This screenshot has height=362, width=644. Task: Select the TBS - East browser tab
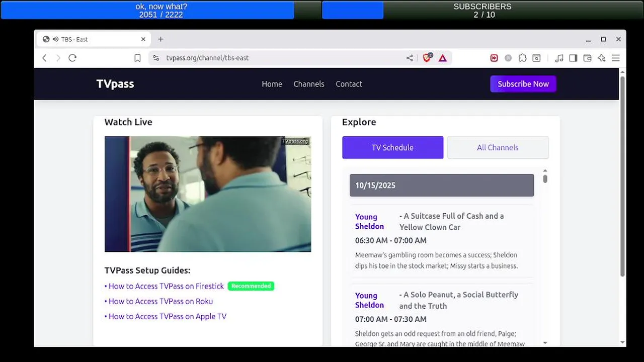[x=94, y=39]
